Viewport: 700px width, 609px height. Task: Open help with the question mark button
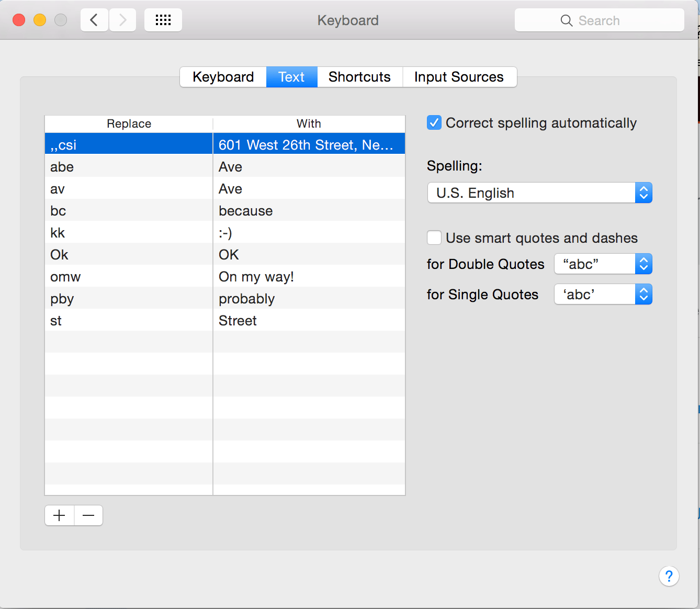669,576
